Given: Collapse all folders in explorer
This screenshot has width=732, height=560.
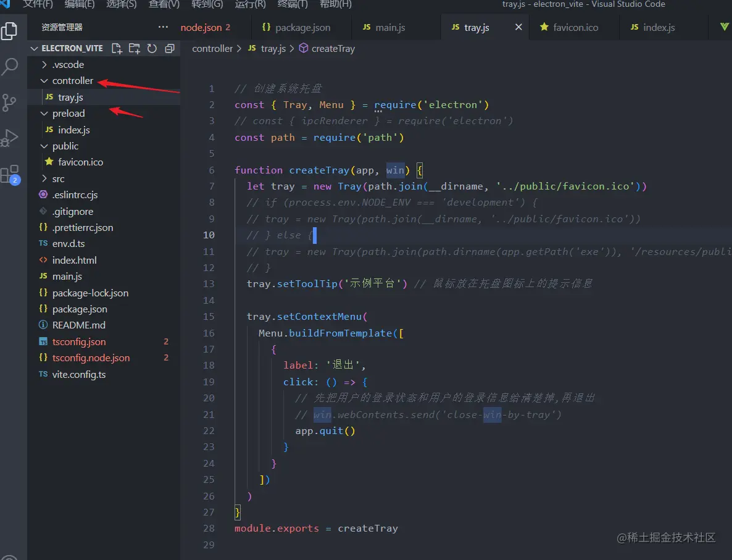Looking at the screenshot, I should (x=170, y=48).
